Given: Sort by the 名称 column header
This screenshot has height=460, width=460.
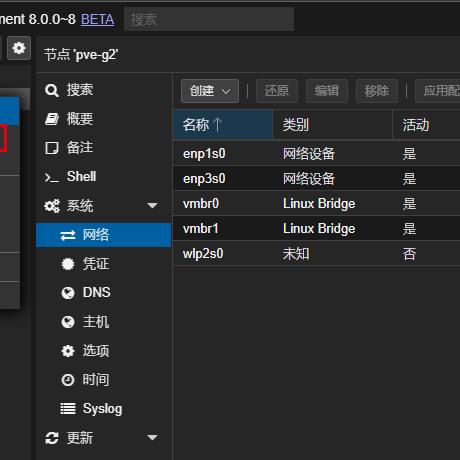Looking at the screenshot, I should pos(223,124).
